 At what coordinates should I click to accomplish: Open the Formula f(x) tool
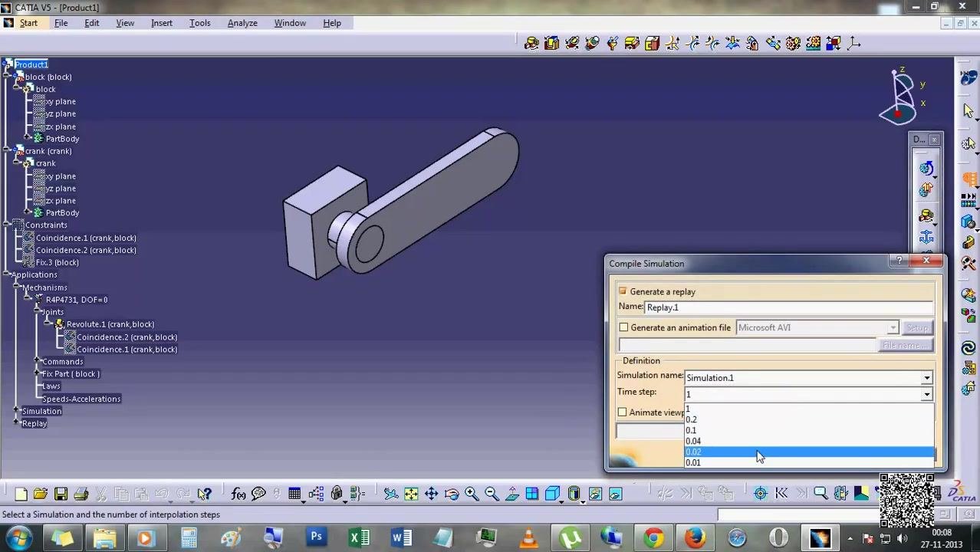pos(238,495)
